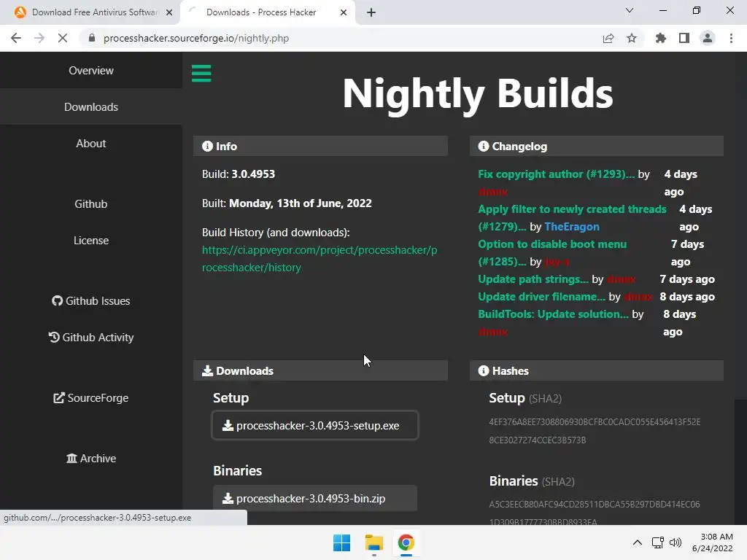Screen dimensions: 747x560
Task: Click the Downloads section header icon
Action: point(207,371)
